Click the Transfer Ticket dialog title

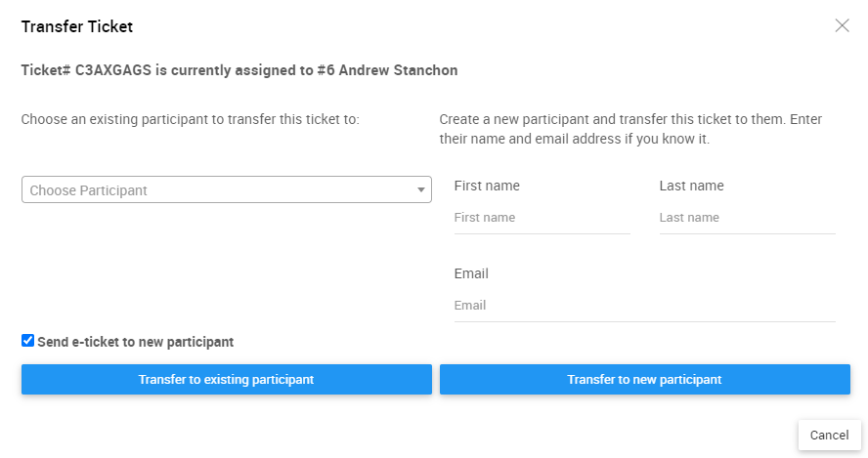pyautogui.click(x=77, y=26)
